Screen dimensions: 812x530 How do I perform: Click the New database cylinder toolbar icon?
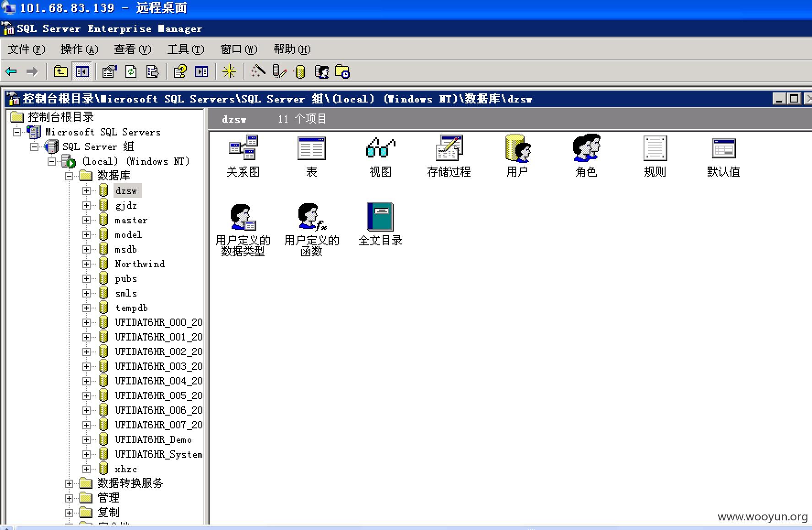point(300,71)
